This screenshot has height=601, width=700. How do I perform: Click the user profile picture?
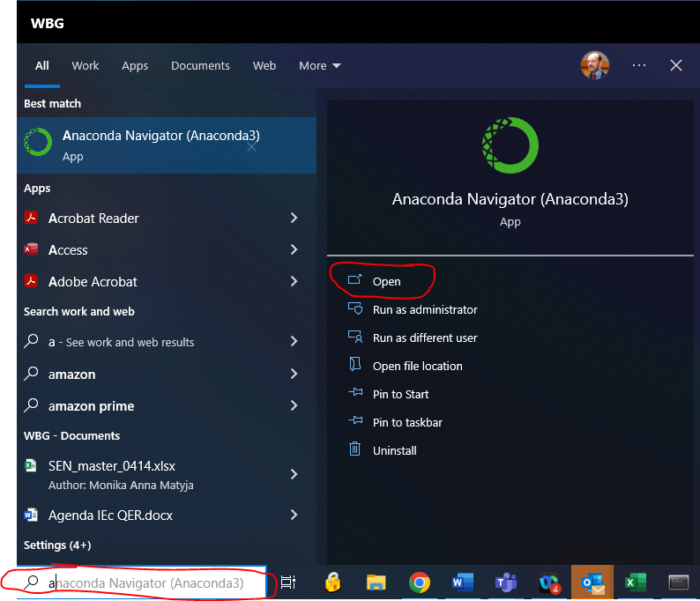pos(594,65)
